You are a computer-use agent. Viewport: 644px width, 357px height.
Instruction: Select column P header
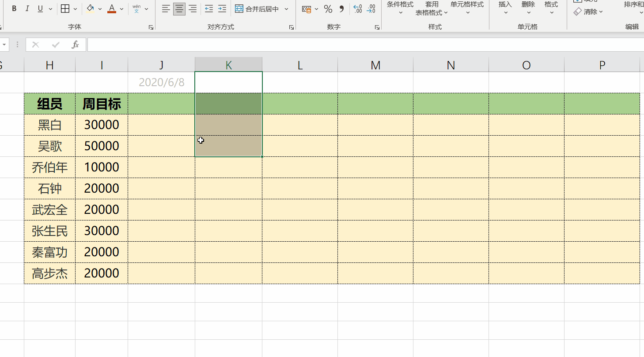point(602,65)
